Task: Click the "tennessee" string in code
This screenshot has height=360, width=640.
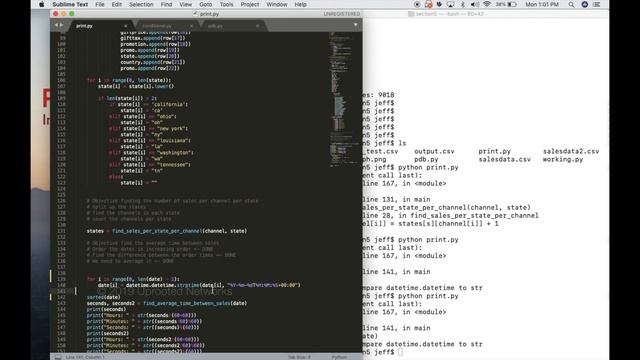Action: pos(173,165)
